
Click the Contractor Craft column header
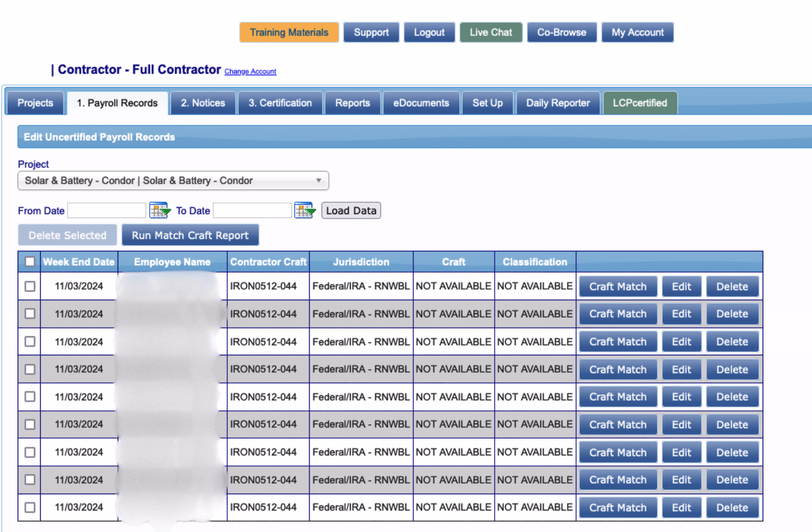coord(268,262)
